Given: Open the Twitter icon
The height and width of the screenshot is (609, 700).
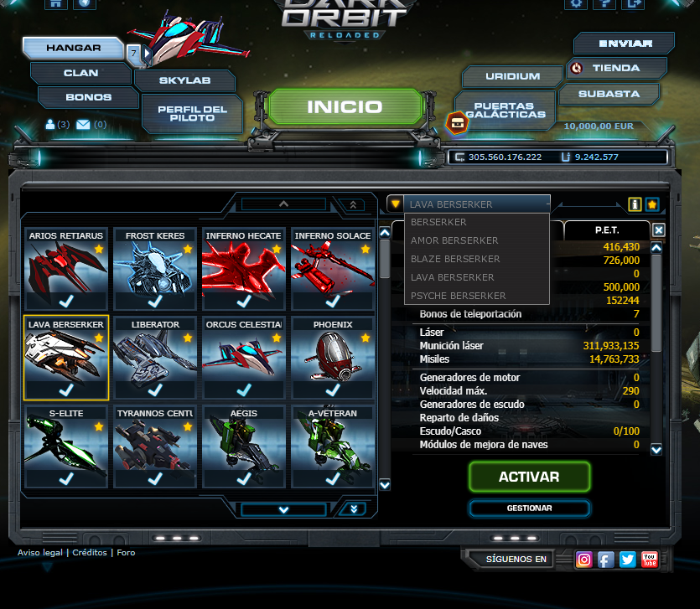Looking at the screenshot, I should coord(628,559).
